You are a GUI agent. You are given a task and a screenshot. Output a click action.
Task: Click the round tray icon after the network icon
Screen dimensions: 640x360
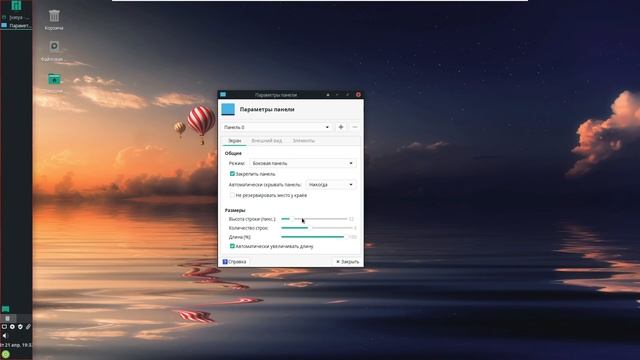tap(12, 327)
